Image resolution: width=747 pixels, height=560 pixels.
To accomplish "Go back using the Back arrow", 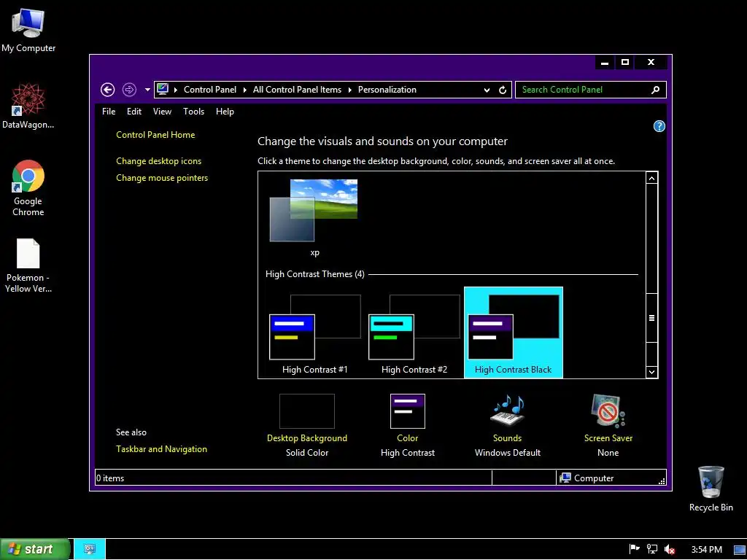I will 108,90.
